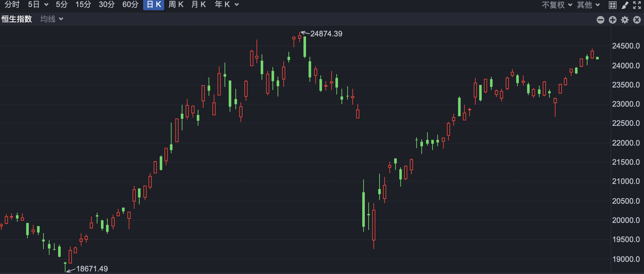644x274 pixels.
Task: Click the 23500.0 price axis label
Action: [x=626, y=85]
